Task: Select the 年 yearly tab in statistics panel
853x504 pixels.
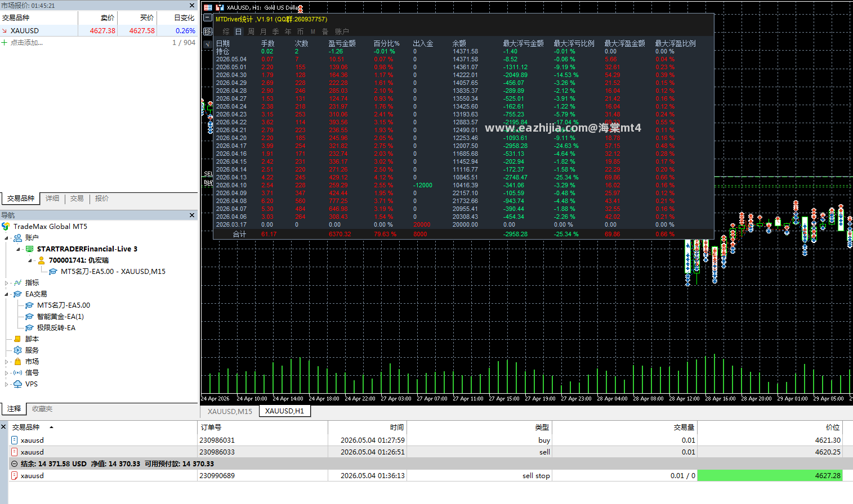Action: click(288, 31)
